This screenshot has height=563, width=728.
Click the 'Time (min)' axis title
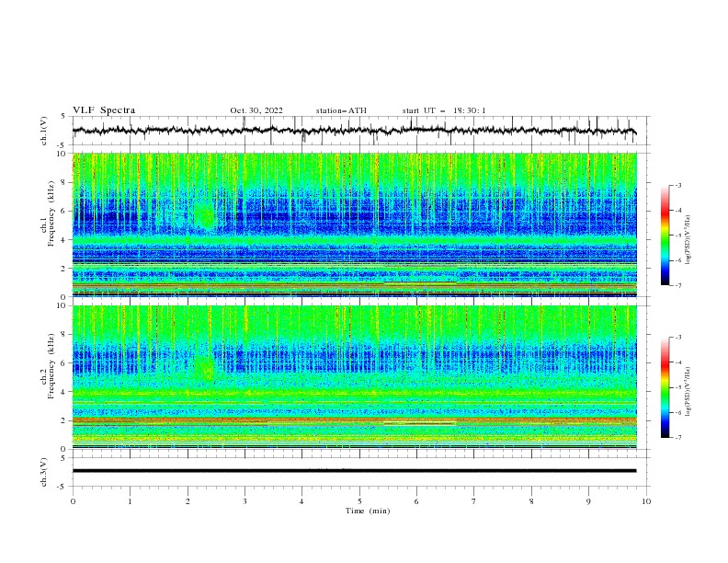tap(368, 511)
